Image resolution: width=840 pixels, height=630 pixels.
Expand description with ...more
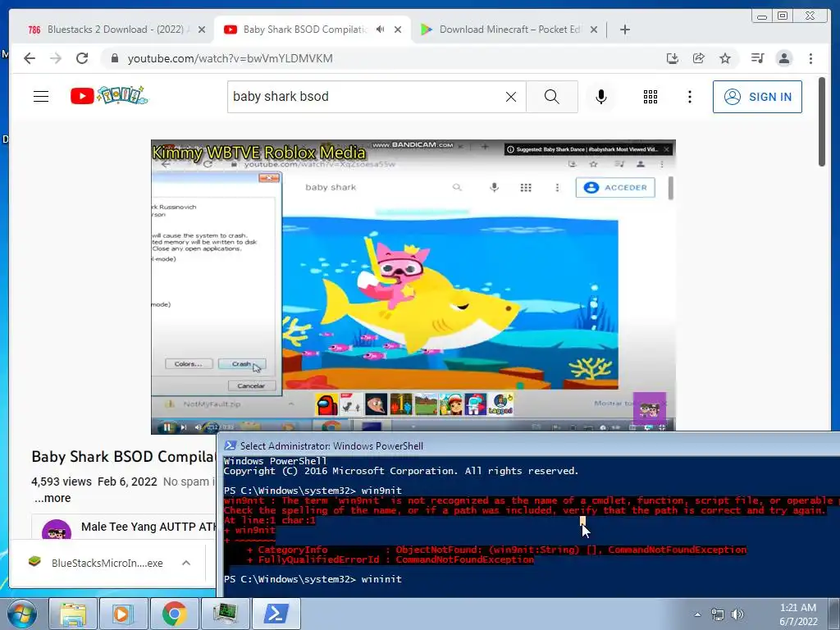click(x=52, y=498)
